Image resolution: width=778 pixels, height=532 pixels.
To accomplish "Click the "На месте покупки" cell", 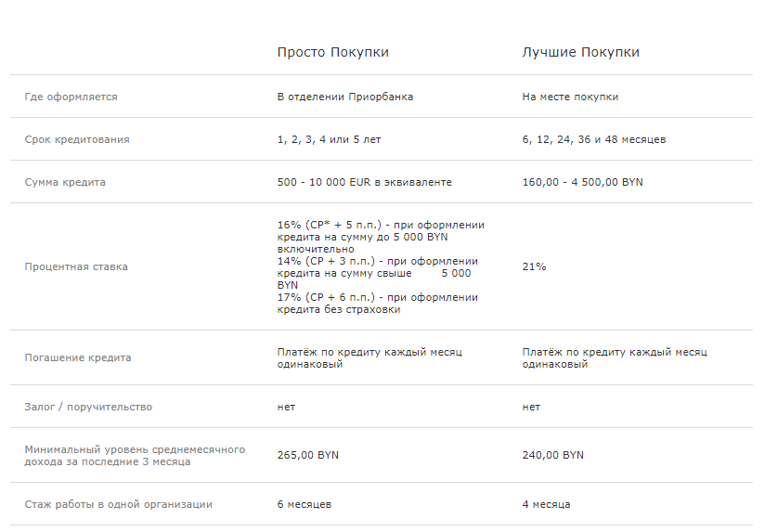I will tap(570, 97).
